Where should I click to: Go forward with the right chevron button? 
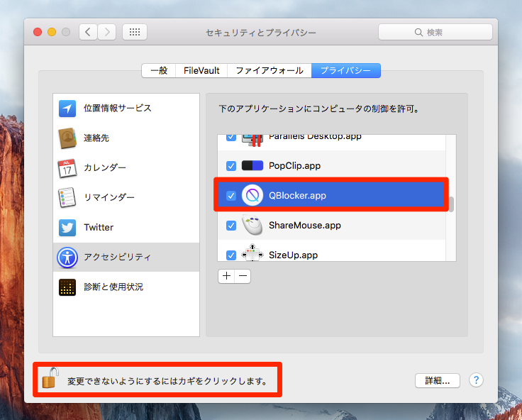[x=106, y=32]
